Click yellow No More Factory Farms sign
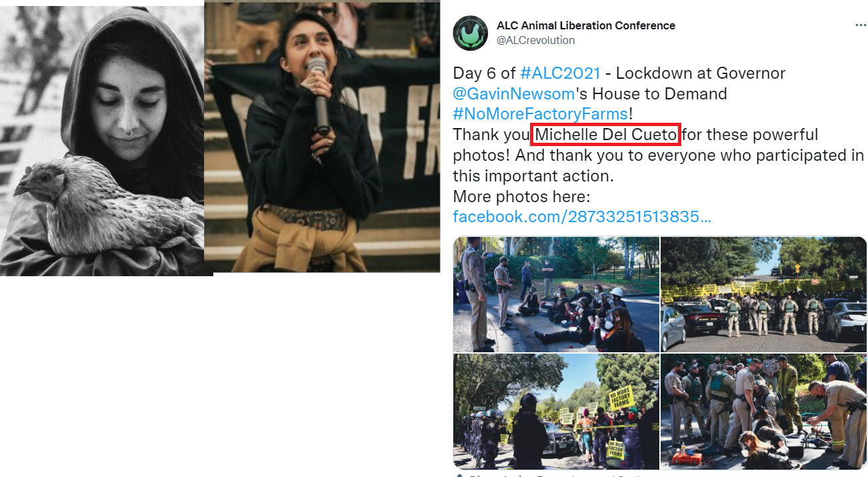 pyautogui.click(x=621, y=400)
